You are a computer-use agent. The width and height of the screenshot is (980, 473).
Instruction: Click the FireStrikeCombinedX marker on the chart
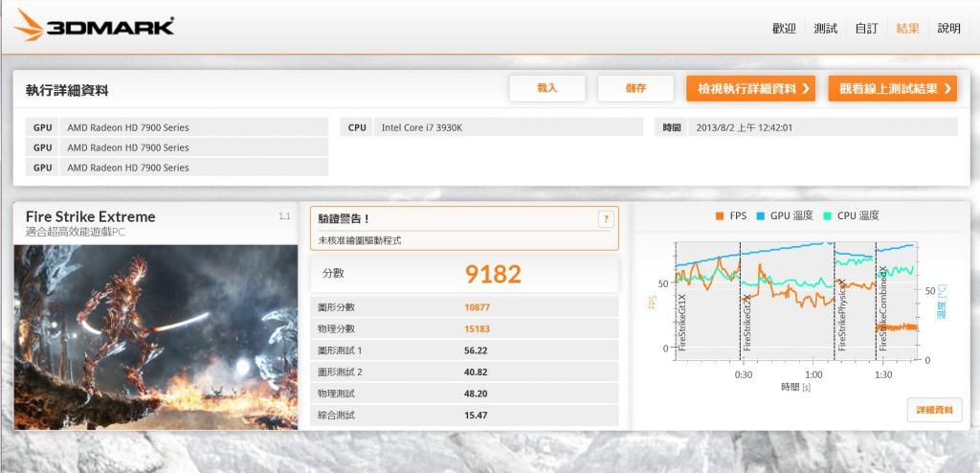coord(883,307)
